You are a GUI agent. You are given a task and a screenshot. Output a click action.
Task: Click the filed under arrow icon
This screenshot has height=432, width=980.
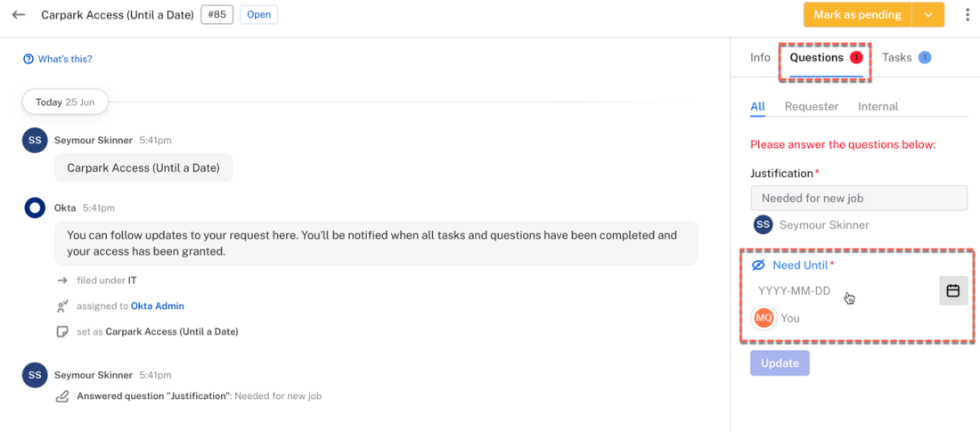(61, 281)
